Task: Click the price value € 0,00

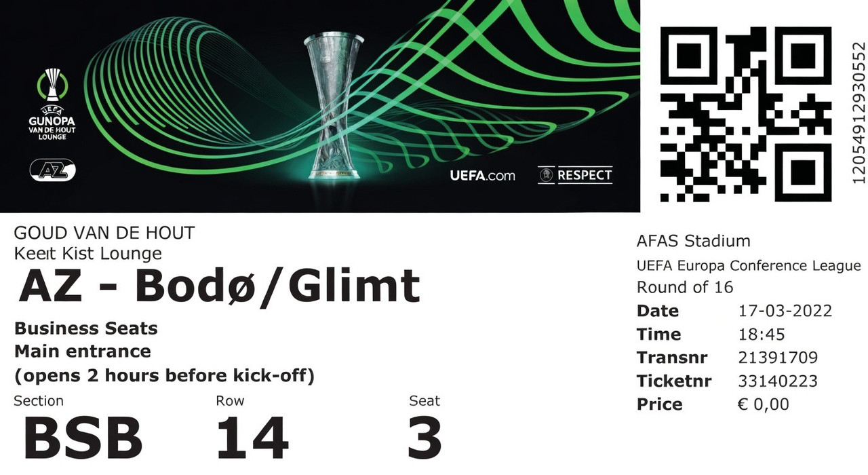Action: point(764,404)
